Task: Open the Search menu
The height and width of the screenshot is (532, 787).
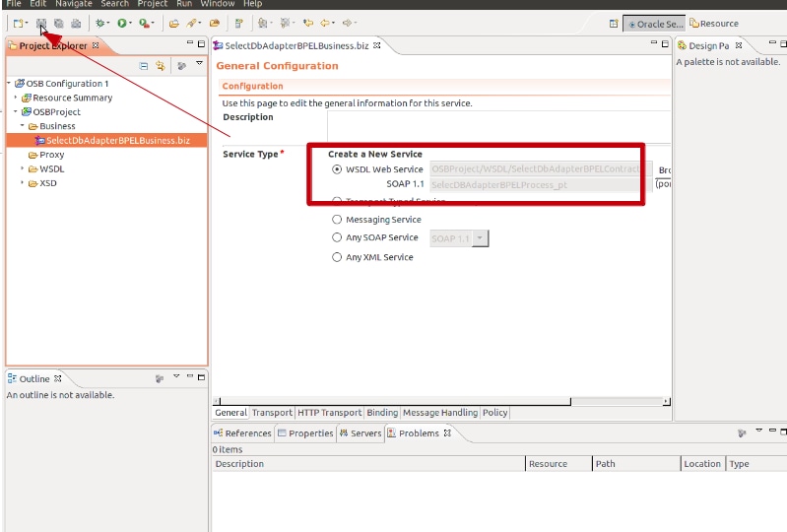Action: point(115,4)
